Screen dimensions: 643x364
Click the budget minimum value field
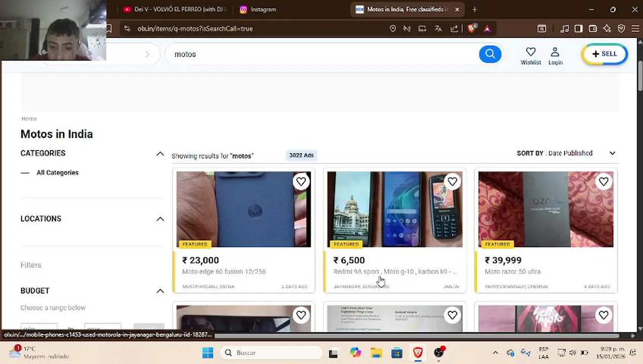(x=39, y=328)
